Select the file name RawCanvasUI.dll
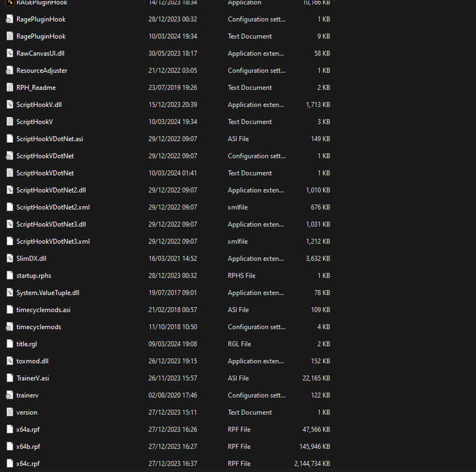Viewport: 476px width, 472px height. click(x=40, y=53)
